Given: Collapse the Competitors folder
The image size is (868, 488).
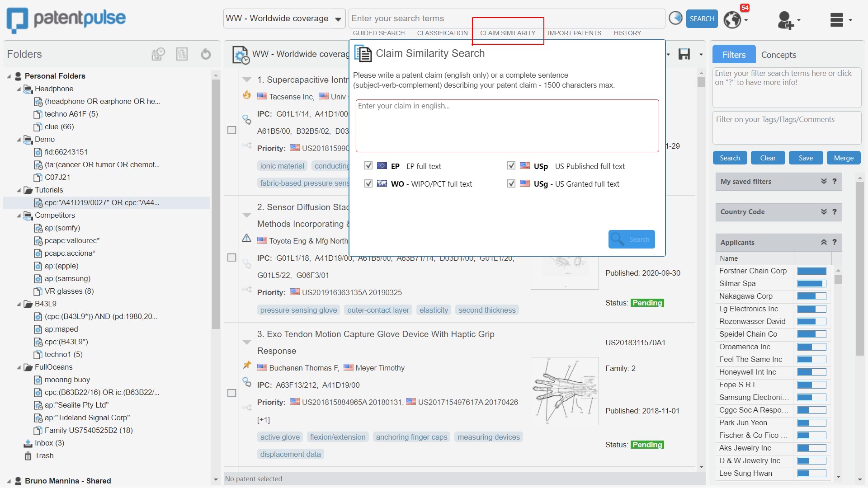Looking at the screenshot, I should tap(19, 216).
